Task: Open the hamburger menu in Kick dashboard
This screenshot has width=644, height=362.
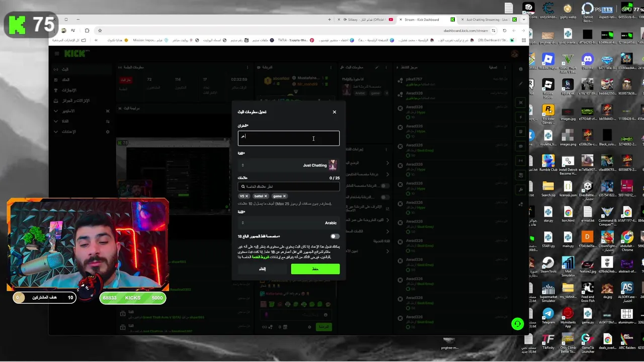Action: pyautogui.click(x=57, y=53)
